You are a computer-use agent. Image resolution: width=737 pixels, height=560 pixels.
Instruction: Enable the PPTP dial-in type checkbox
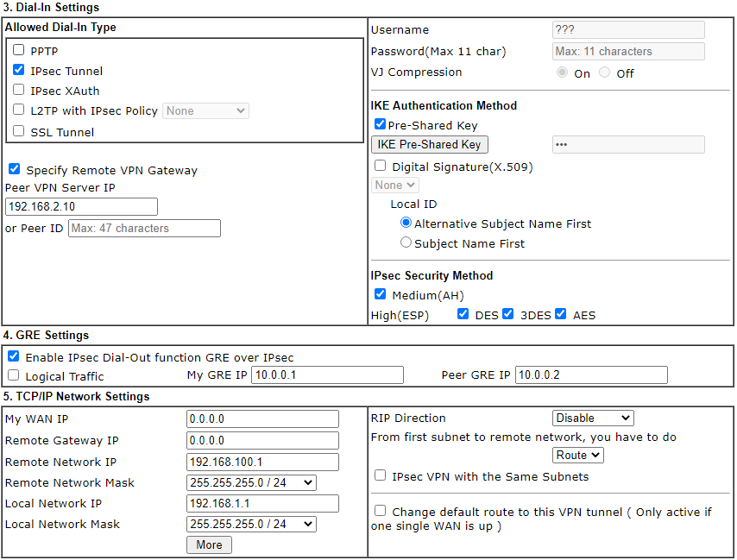pos(19,50)
